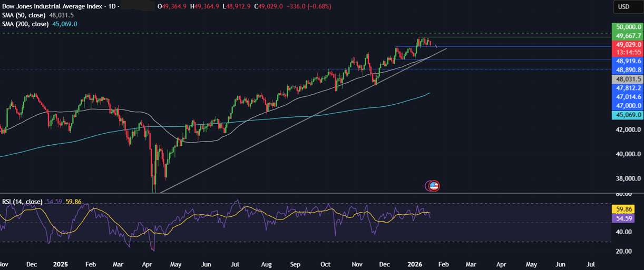Click the cyan 45,069.0 SMA price label

[x=627, y=115]
